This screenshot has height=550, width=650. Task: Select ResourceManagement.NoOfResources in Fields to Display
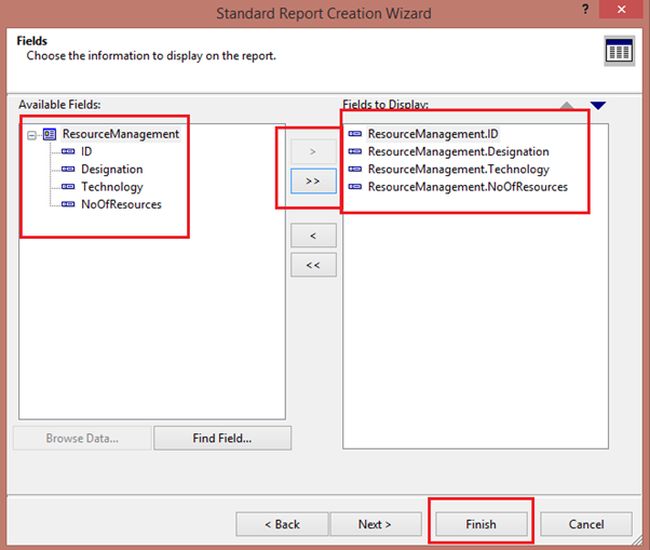[468, 187]
